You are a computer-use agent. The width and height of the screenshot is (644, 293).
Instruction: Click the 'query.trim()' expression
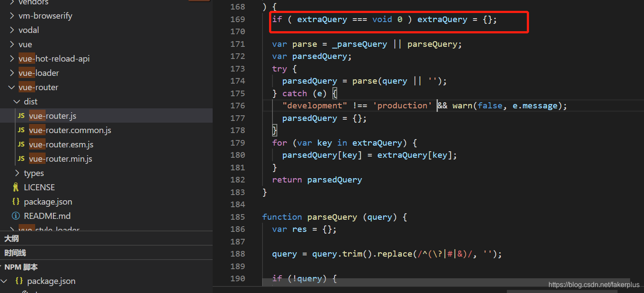coord(342,254)
